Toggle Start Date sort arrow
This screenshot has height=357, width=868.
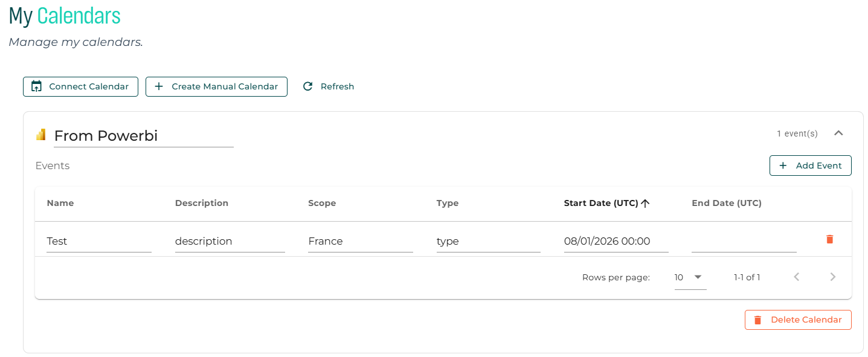645,204
